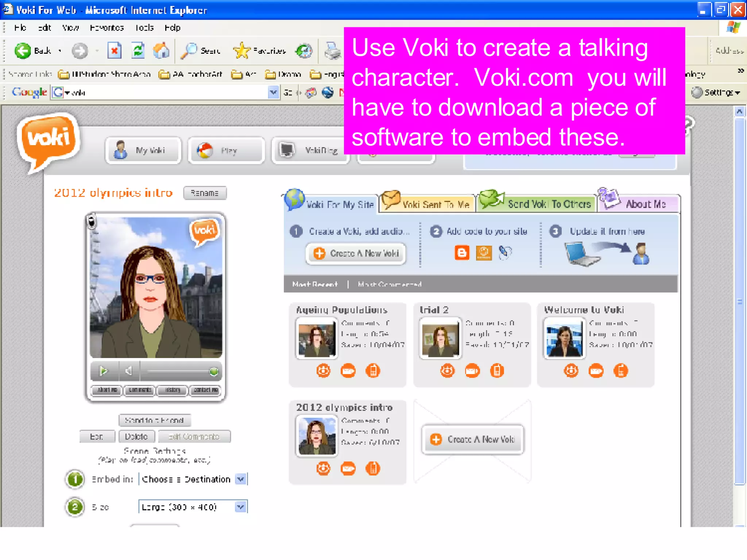747x560 pixels.
Task: Click the browser Forward arrow
Action: [x=80, y=51]
